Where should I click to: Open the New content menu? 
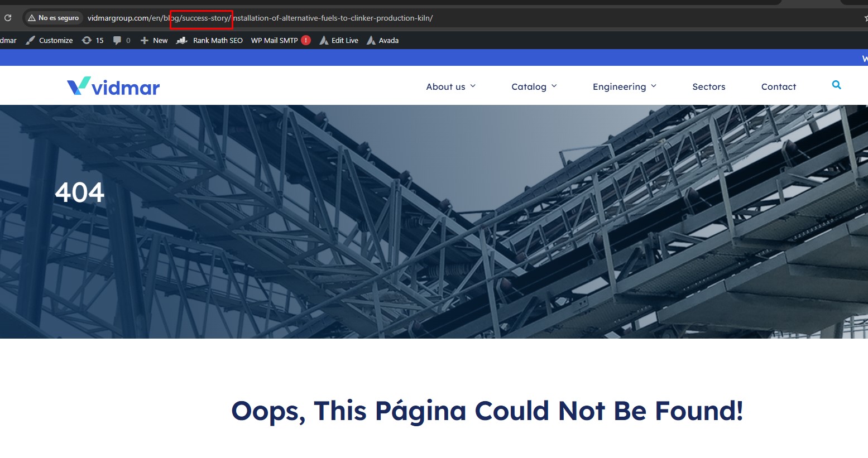(160, 40)
